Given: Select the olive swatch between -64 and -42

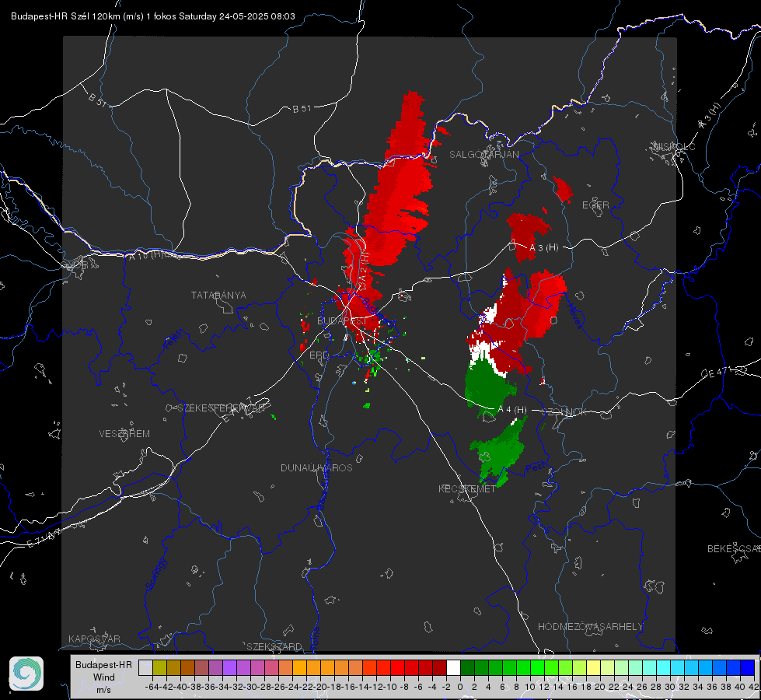Looking at the screenshot, I should pyautogui.click(x=159, y=667).
